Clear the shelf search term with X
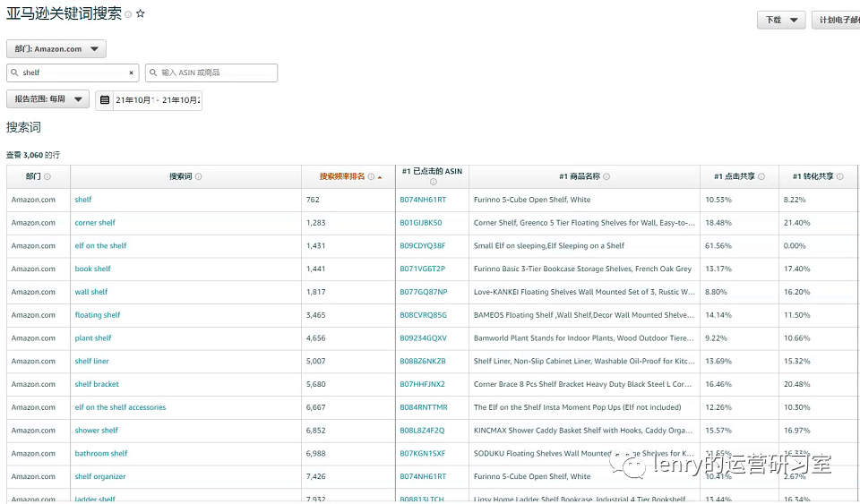This screenshot has width=860, height=504. tap(131, 73)
